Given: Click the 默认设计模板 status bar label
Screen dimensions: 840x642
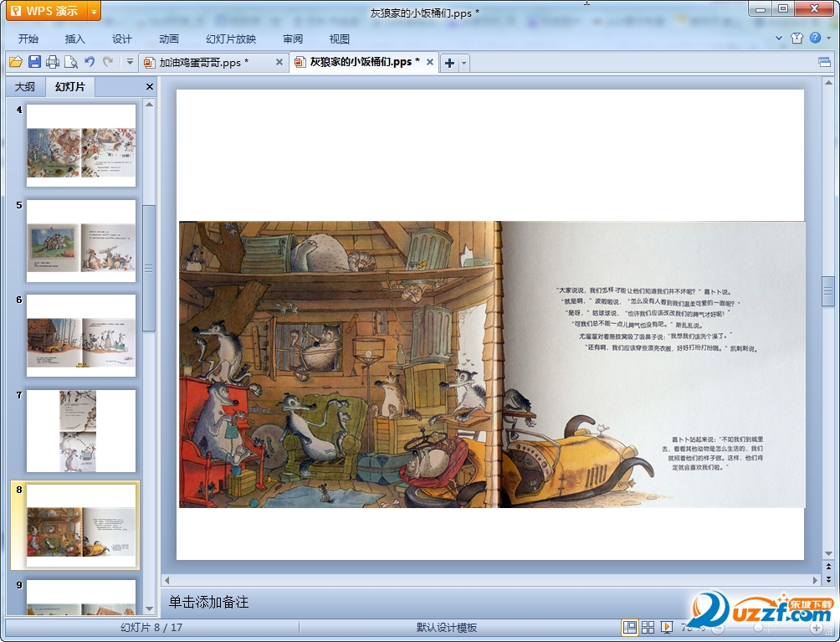Looking at the screenshot, I should pos(446,628).
